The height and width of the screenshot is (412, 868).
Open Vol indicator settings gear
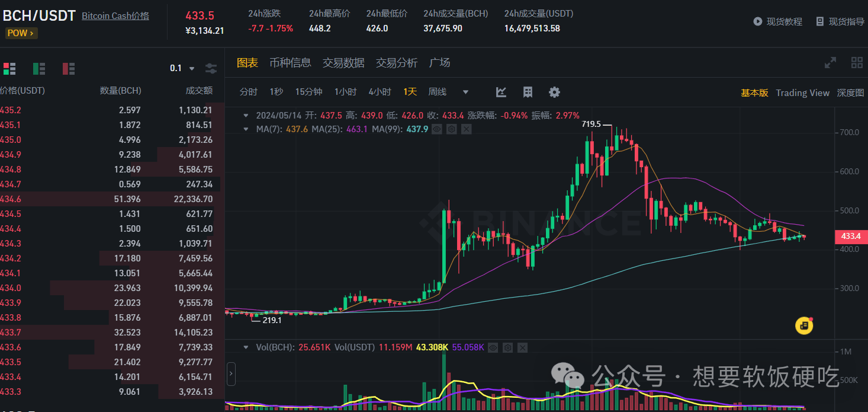[507, 347]
